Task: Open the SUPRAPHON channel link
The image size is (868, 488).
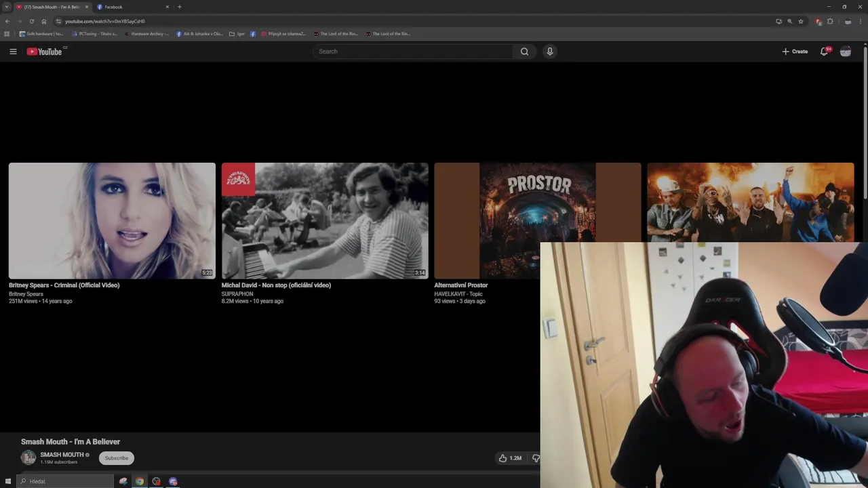Action: 237,294
